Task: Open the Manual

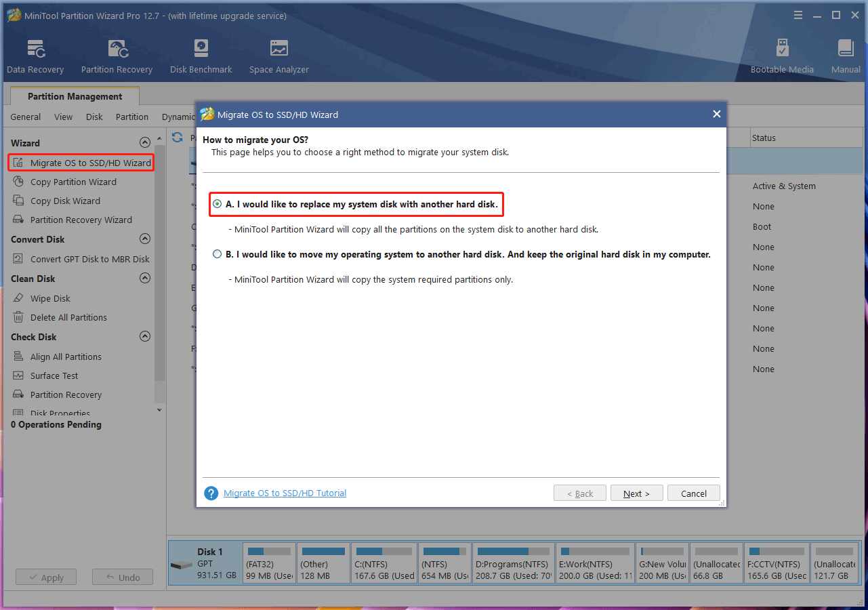Action: (845, 54)
